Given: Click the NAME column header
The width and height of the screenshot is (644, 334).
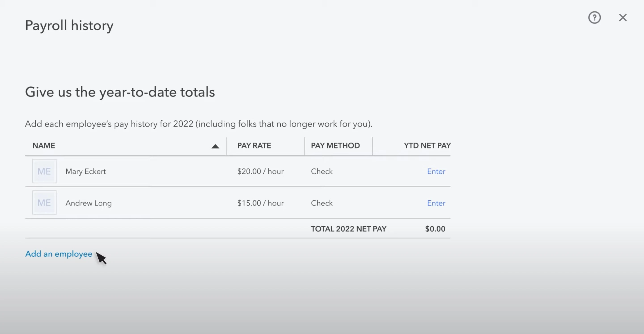Looking at the screenshot, I should pyautogui.click(x=44, y=146).
